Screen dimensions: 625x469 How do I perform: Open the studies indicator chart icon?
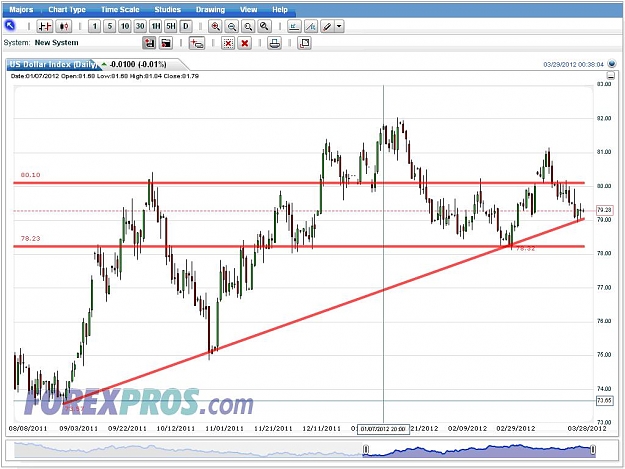[x=294, y=27]
